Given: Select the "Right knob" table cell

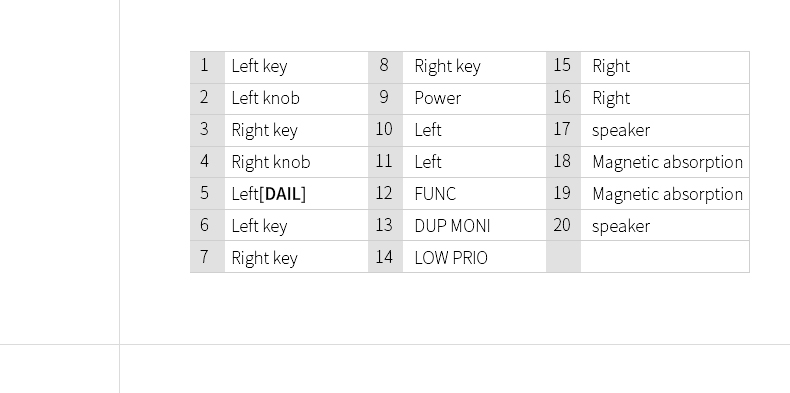Looking at the screenshot, I should click(x=296, y=162).
